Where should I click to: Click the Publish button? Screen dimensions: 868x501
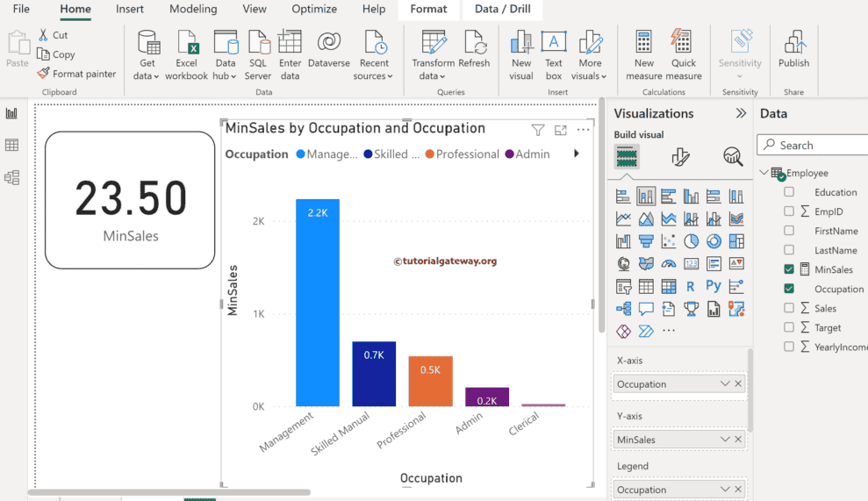793,49
